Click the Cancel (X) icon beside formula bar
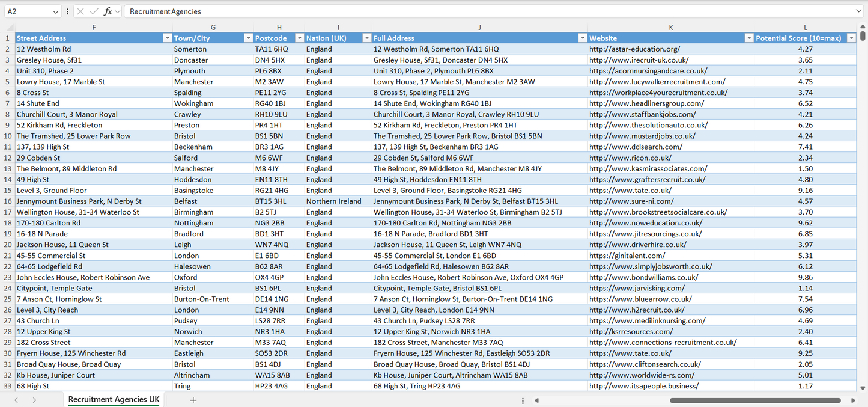The height and width of the screenshot is (407, 868). pos(80,11)
